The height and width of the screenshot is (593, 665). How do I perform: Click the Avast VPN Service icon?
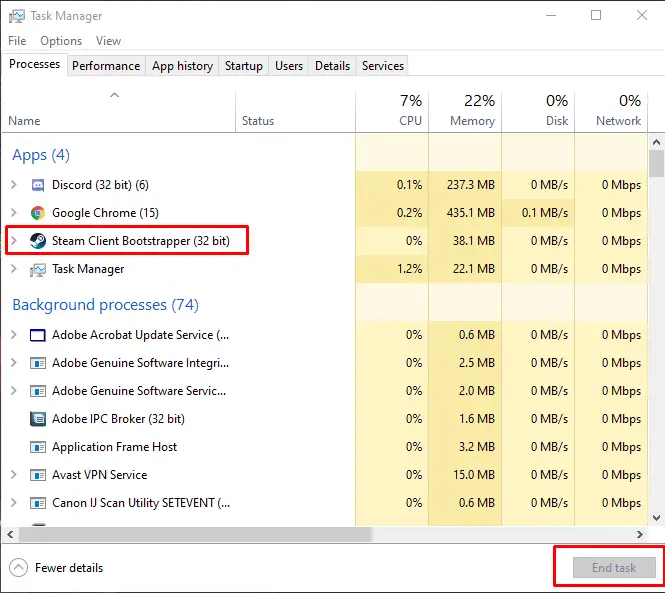[x=38, y=475]
